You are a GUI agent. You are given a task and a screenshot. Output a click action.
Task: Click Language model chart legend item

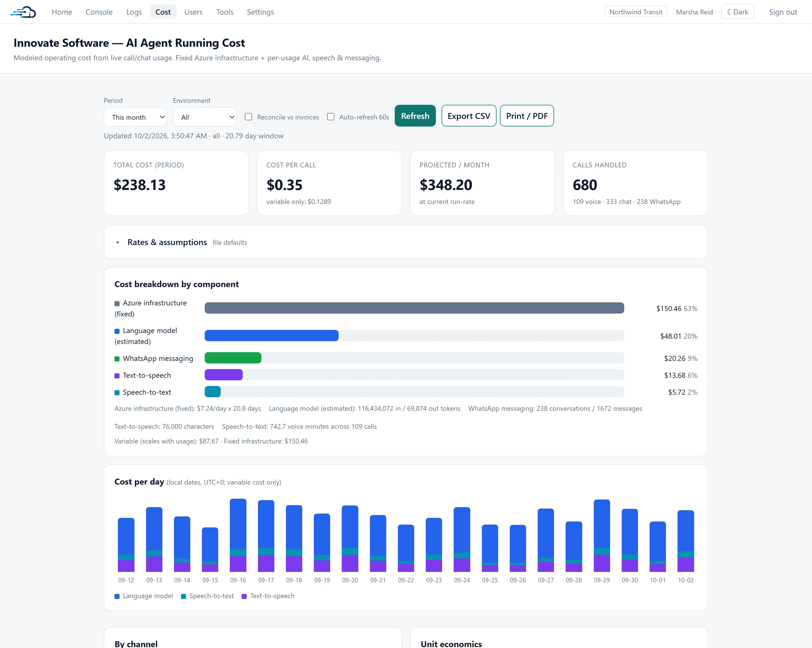[x=144, y=596]
